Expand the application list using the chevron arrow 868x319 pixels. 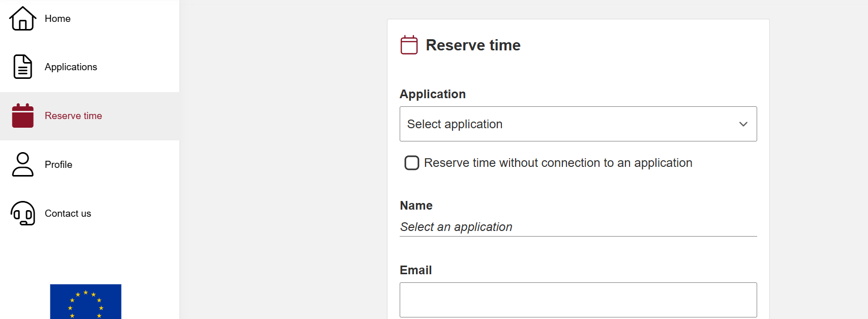tap(743, 124)
